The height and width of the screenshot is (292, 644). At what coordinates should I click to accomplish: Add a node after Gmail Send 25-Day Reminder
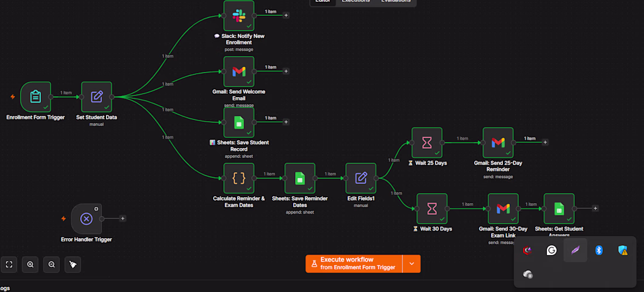coord(545,143)
